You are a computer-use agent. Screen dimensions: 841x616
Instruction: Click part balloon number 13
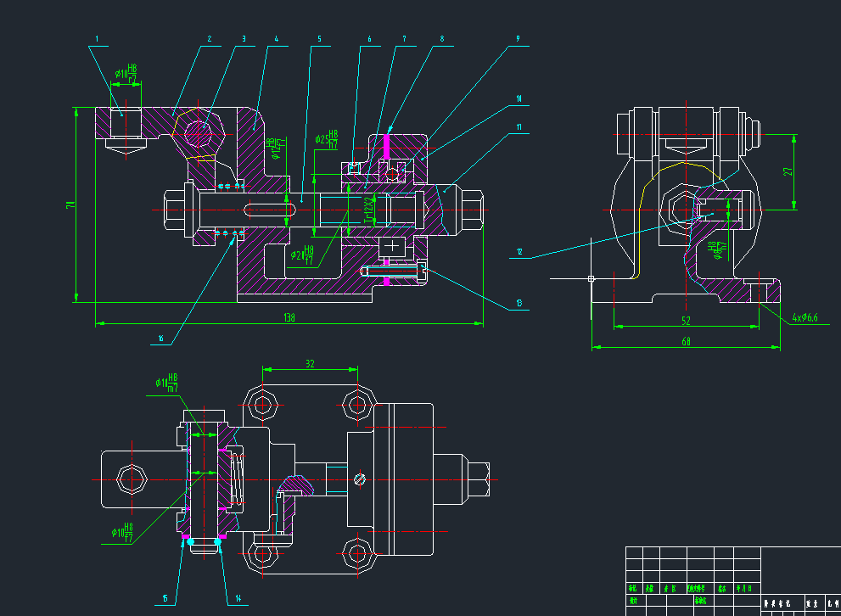tap(519, 304)
